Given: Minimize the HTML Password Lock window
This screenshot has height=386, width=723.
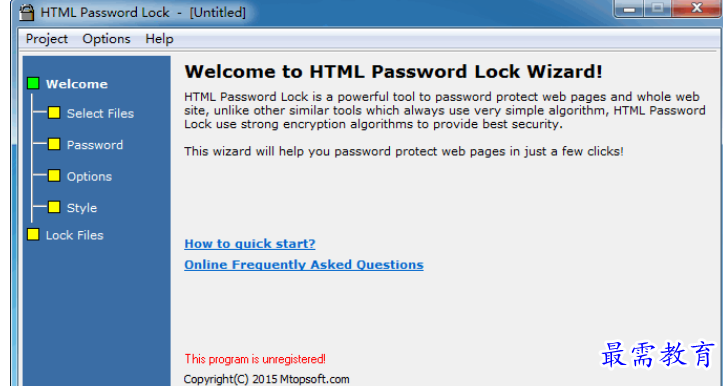Looking at the screenshot, I should 628,8.
